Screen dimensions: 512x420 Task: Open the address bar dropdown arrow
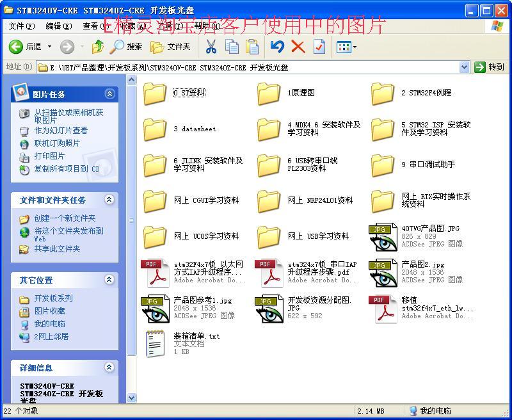tap(464, 68)
